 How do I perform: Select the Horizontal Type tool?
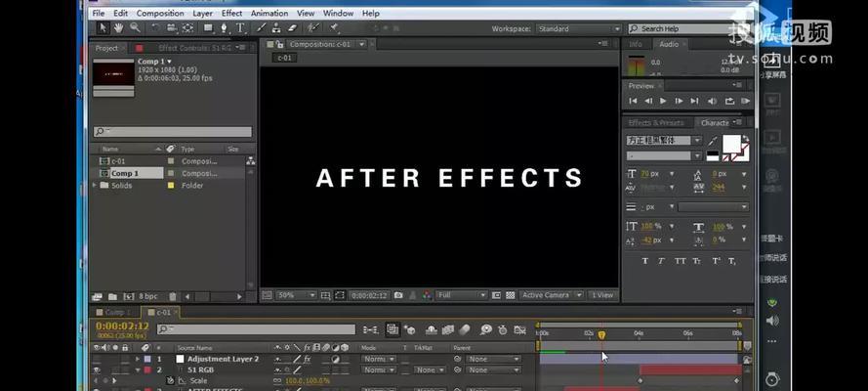point(240,27)
